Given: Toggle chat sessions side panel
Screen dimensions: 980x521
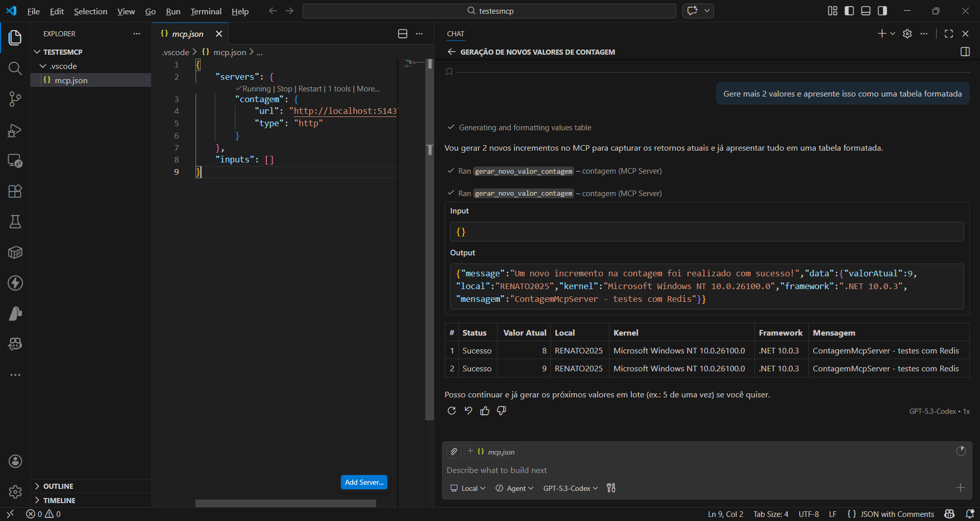Looking at the screenshot, I should click(x=965, y=52).
